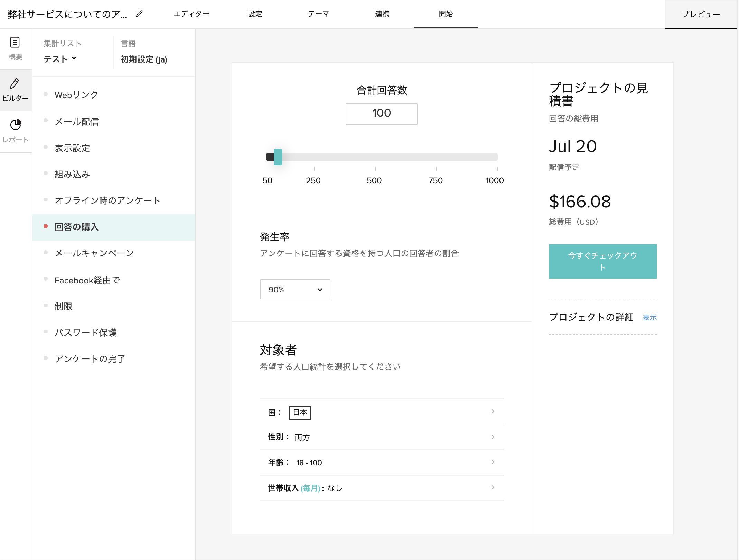The width and height of the screenshot is (739, 560).
Task: Switch to the テーマ tab
Action: tap(319, 14)
